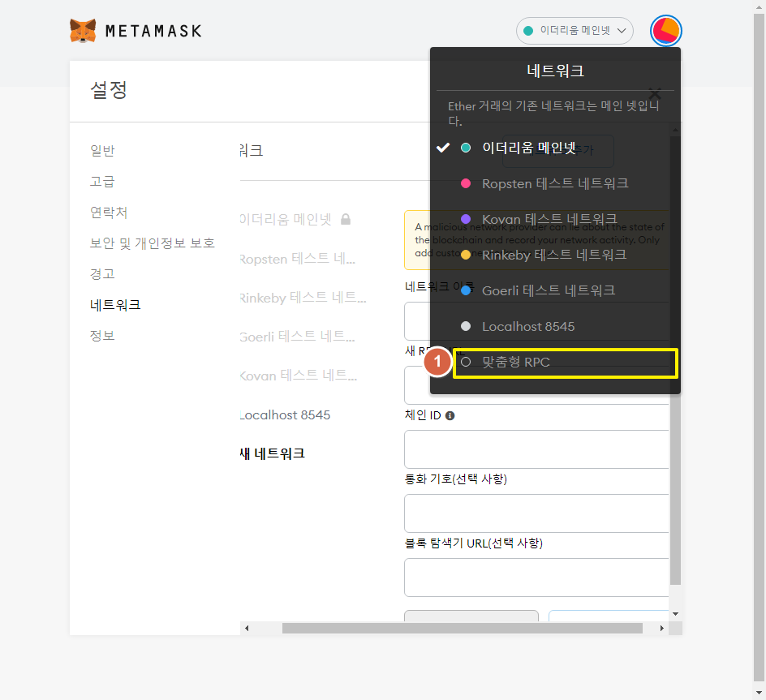Click the 통화 기호 input field
This screenshot has height=700, width=766.
[536, 513]
